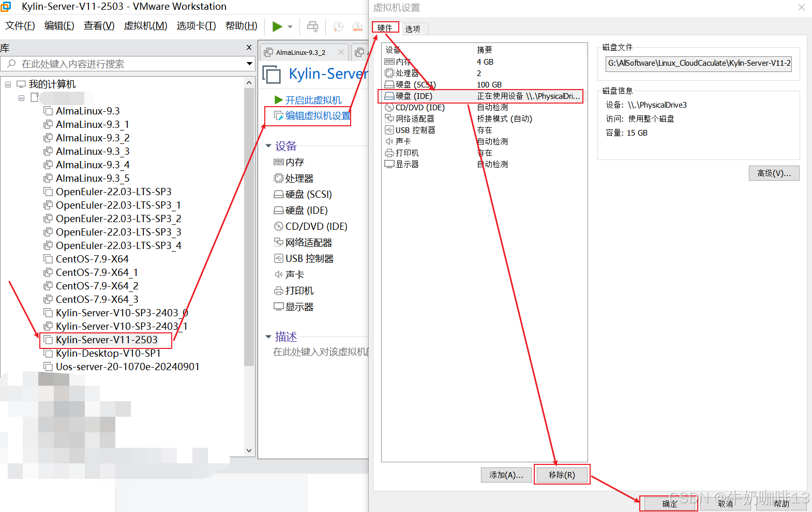Select Kylin-Server-V11-2503 in the library
Image resolution: width=812 pixels, height=512 pixels.
click(107, 340)
